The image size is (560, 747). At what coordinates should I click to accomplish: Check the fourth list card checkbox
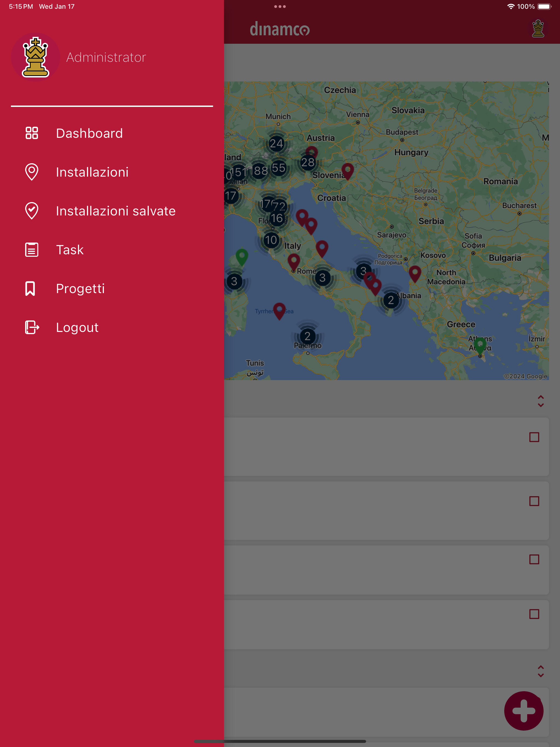(534, 614)
